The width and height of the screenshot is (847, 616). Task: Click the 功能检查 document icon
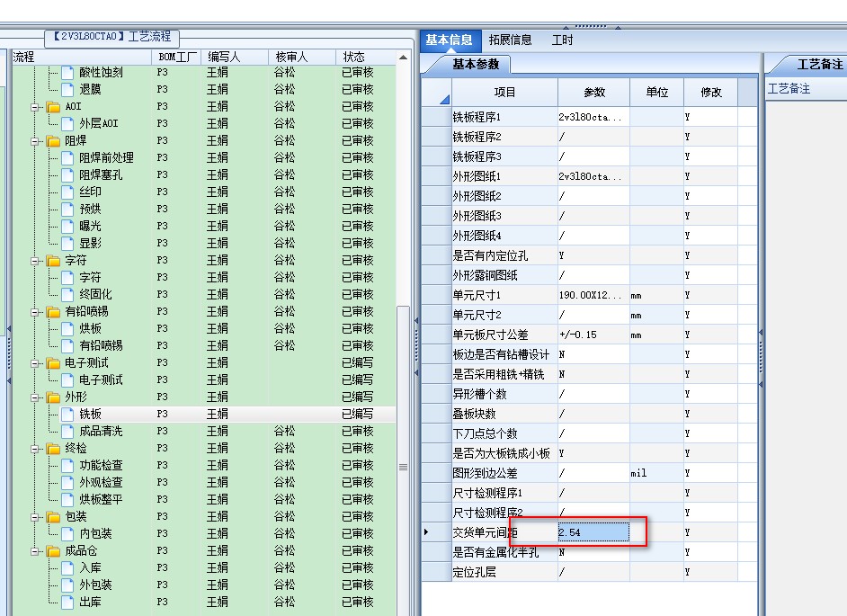click(67, 465)
